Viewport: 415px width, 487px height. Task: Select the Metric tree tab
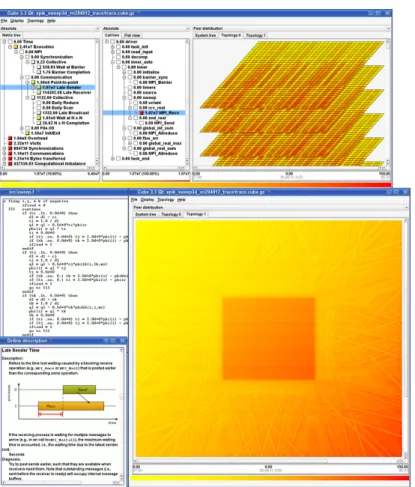coord(11,35)
